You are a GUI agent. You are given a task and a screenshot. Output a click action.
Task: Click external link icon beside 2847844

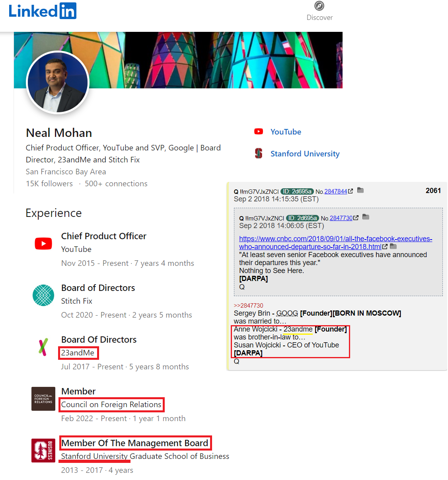coord(351,191)
